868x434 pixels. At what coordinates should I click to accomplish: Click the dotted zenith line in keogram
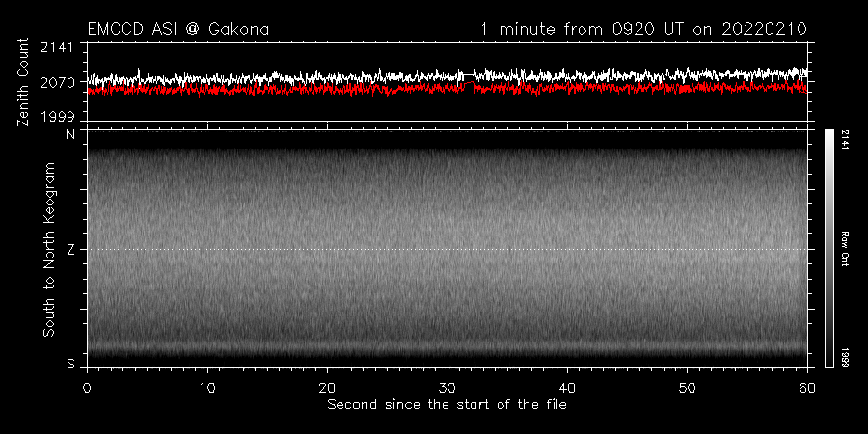(x=448, y=249)
